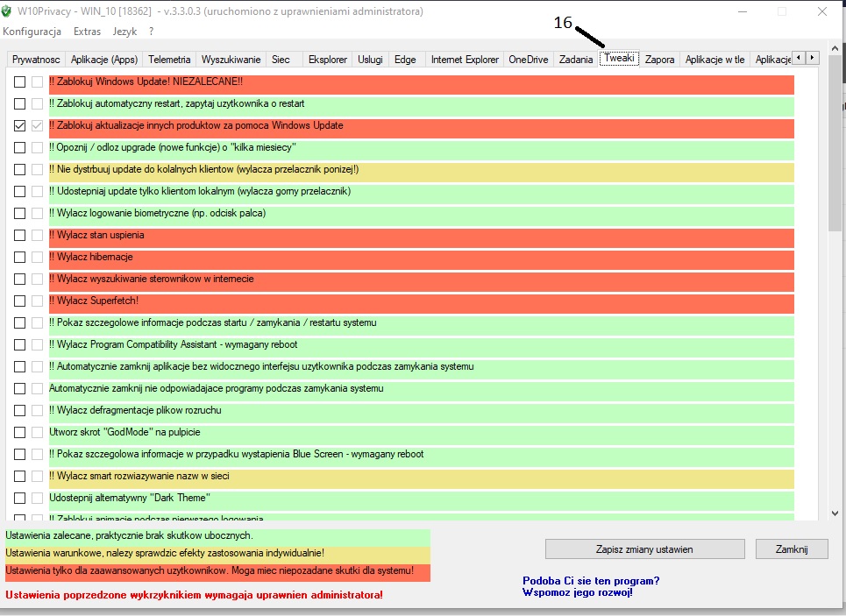Check 'Wylacz hibernacje' checkbox
Viewport: 846px width, 616px height.
19,257
